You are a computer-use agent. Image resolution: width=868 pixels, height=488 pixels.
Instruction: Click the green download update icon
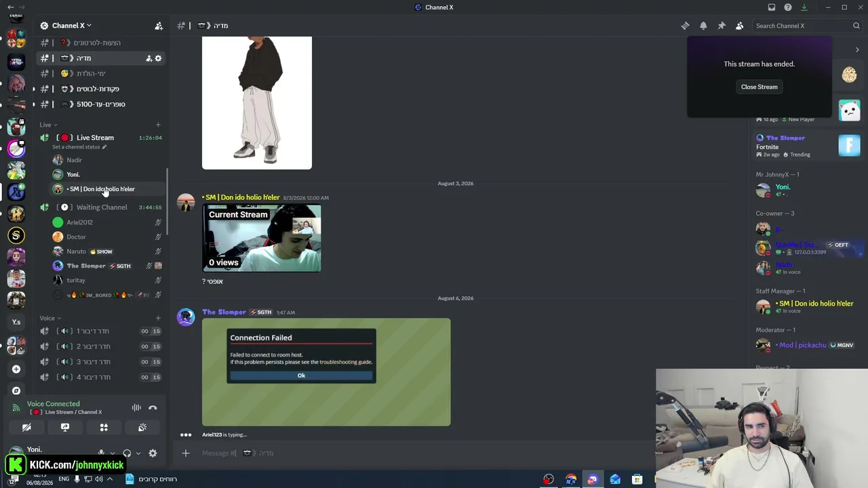coord(804,7)
